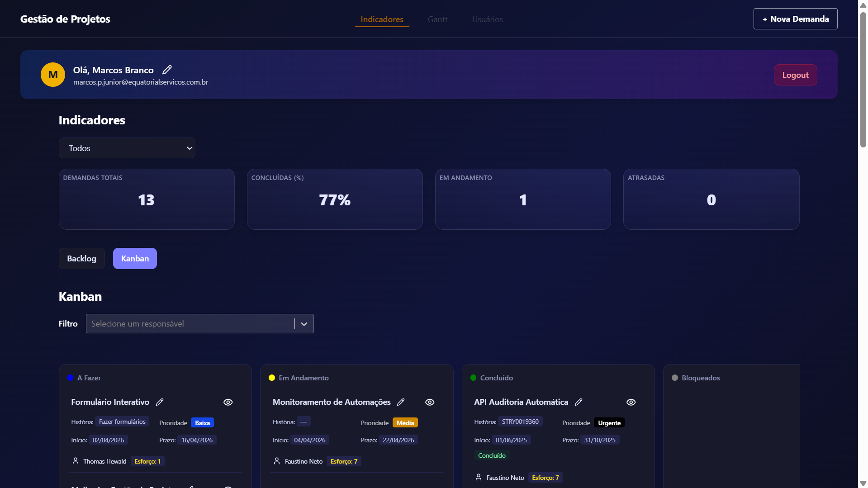Switch to the Indicadores tab
Image resolution: width=868 pixels, height=488 pixels.
(x=382, y=19)
